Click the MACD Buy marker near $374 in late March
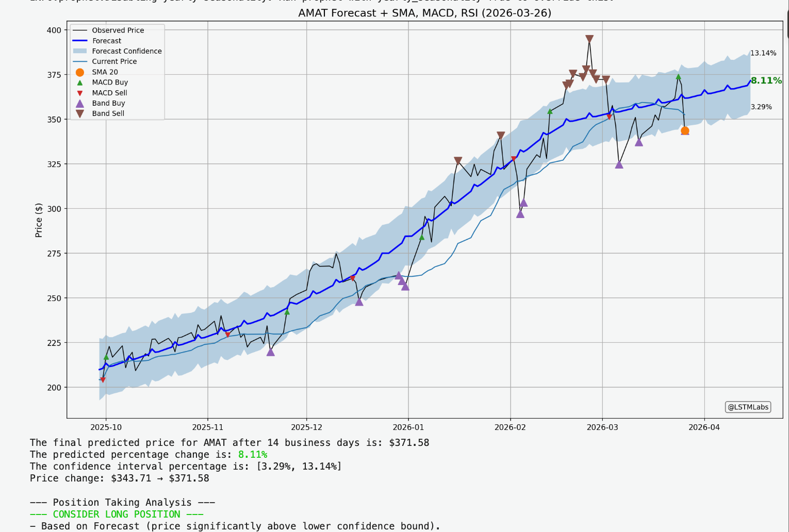This screenshot has height=532, width=789. [679, 77]
